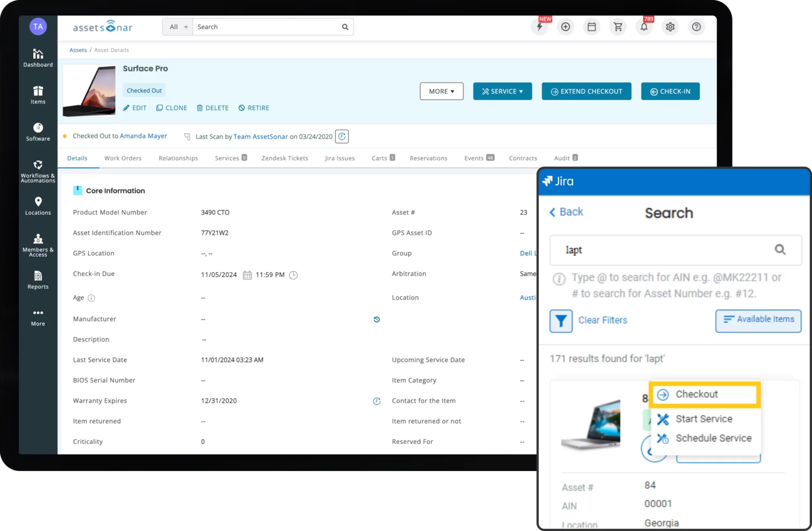Click RETIRE asset action
The image size is (812, 531).
(254, 108)
